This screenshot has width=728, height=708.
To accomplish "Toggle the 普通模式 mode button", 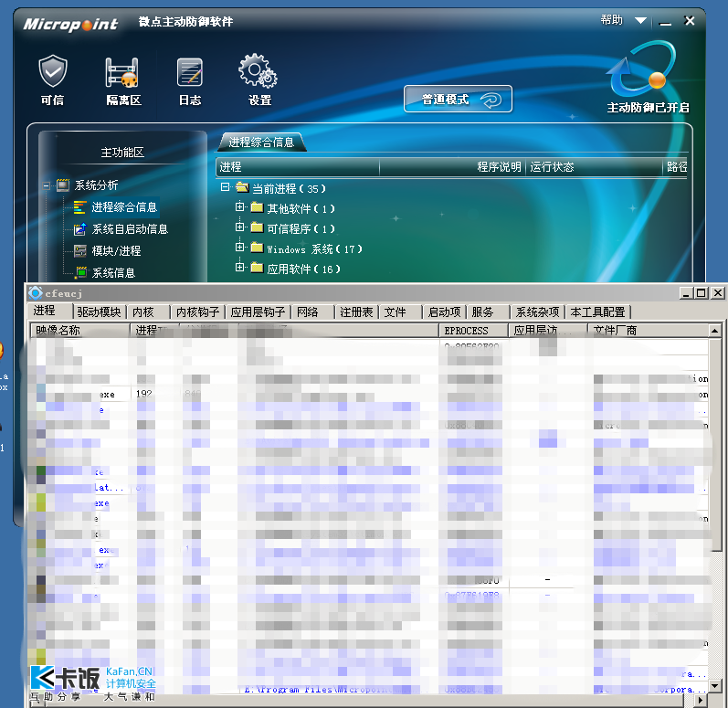I will [x=458, y=99].
